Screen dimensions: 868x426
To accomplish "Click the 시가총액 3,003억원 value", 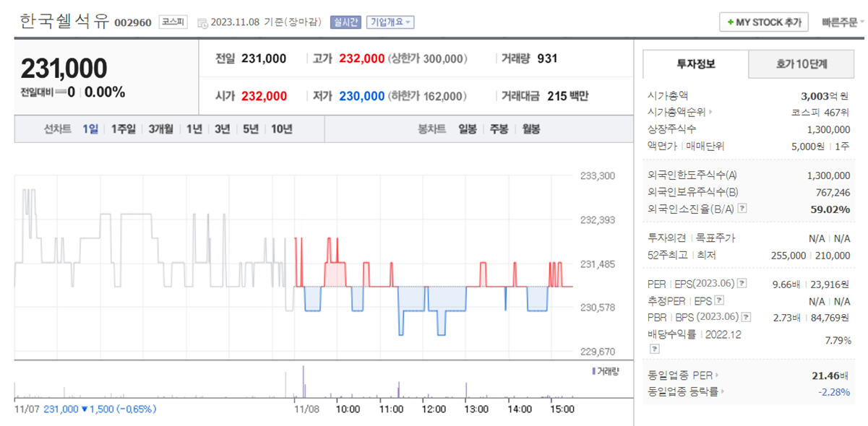I will click(x=826, y=95).
